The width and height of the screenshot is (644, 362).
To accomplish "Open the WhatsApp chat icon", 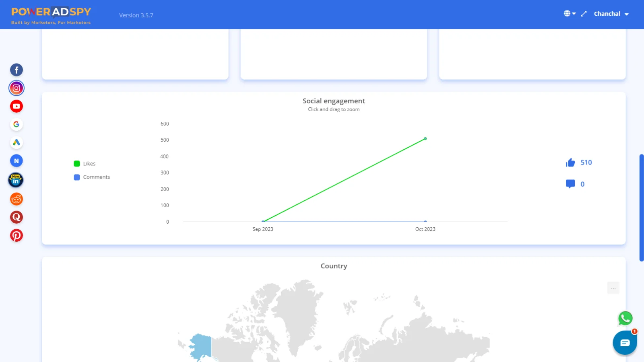I will tap(625, 319).
